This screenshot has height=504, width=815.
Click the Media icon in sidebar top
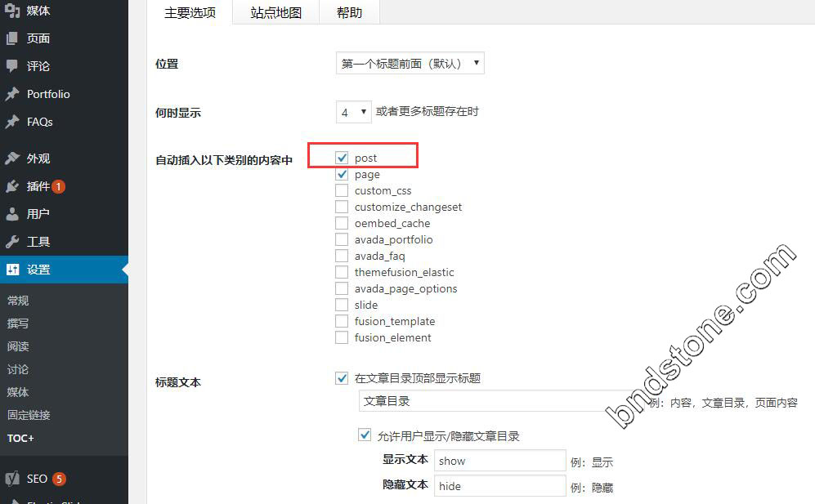coord(12,11)
